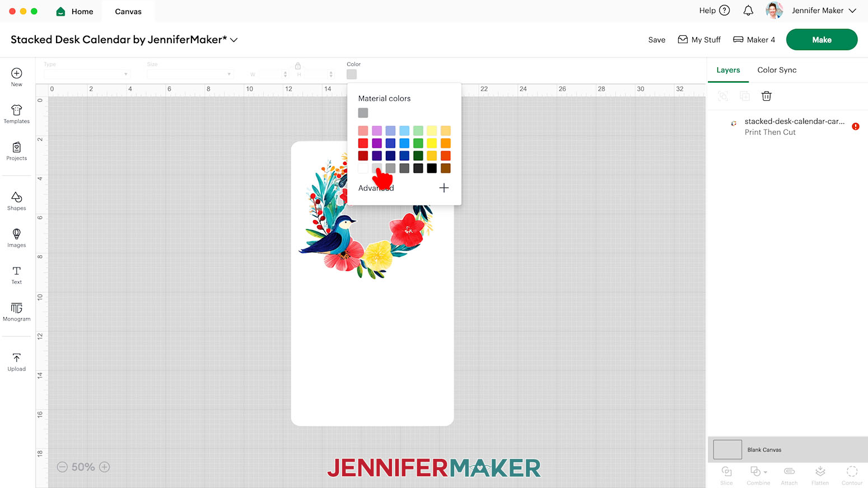Pick the bright red color swatch
The width and height of the screenshot is (868, 488).
pyautogui.click(x=363, y=143)
